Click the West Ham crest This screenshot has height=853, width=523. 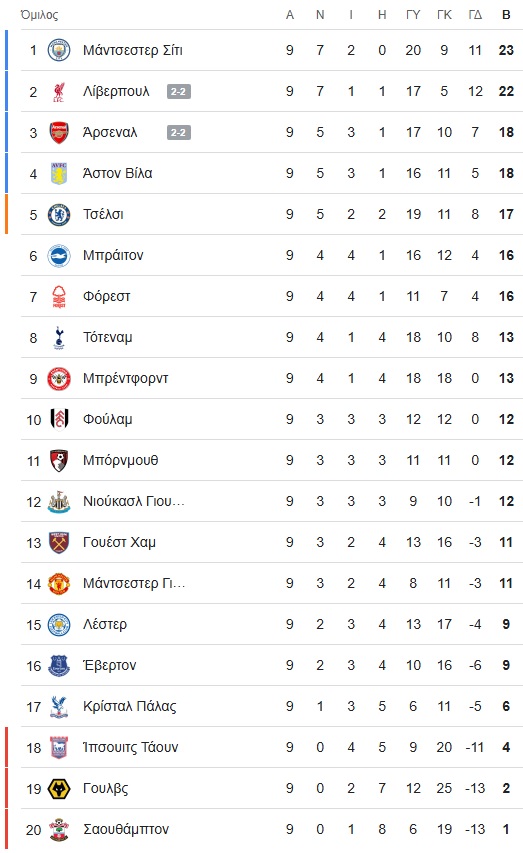tap(59, 542)
